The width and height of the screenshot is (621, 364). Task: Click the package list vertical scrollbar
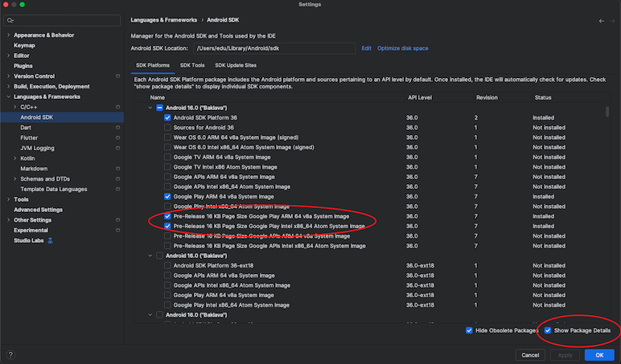(607, 111)
